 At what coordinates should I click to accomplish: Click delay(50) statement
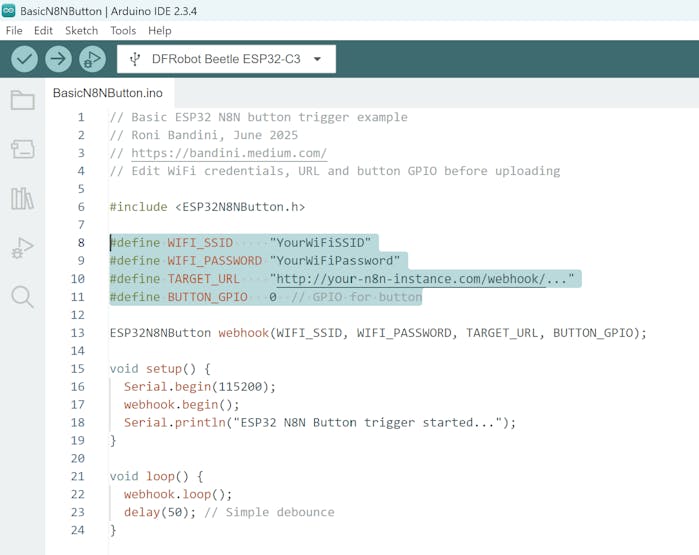tap(160, 512)
